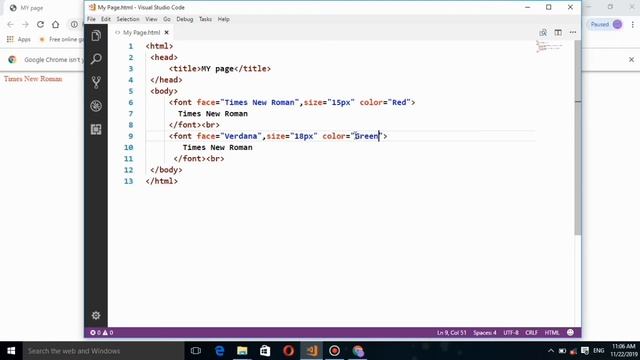640x360 pixels.
Task: Change the HTML language mode
Action: 552,333
